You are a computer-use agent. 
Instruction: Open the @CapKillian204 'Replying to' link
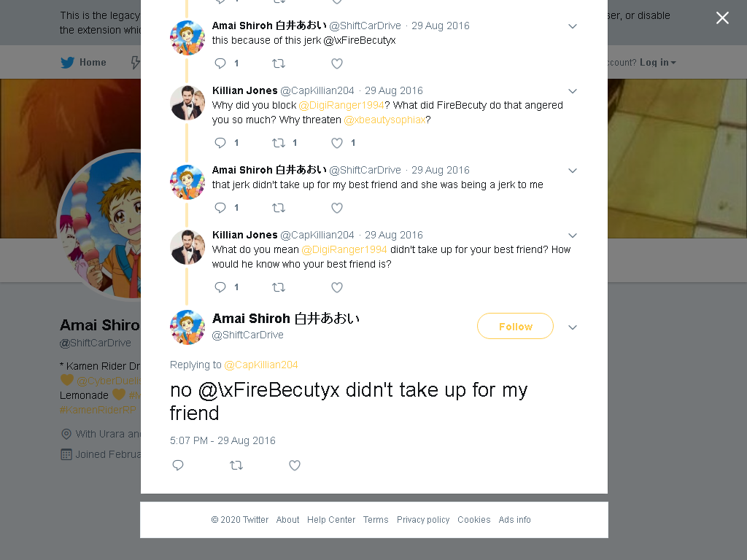(x=260, y=365)
